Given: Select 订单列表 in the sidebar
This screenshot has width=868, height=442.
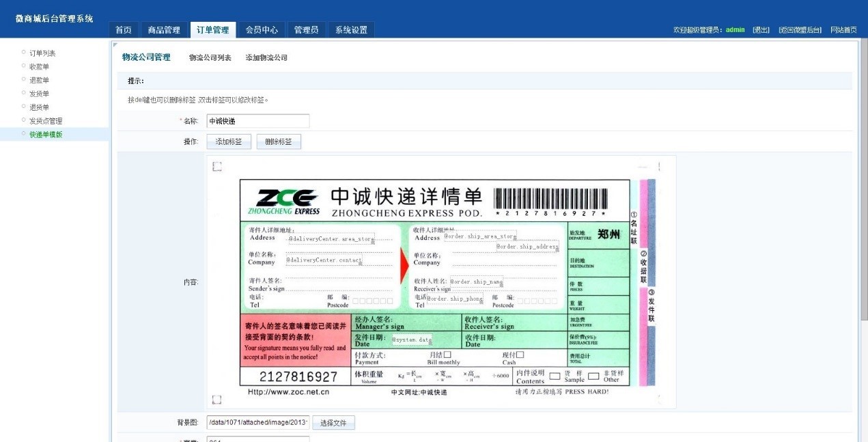Looking at the screenshot, I should tap(42, 53).
